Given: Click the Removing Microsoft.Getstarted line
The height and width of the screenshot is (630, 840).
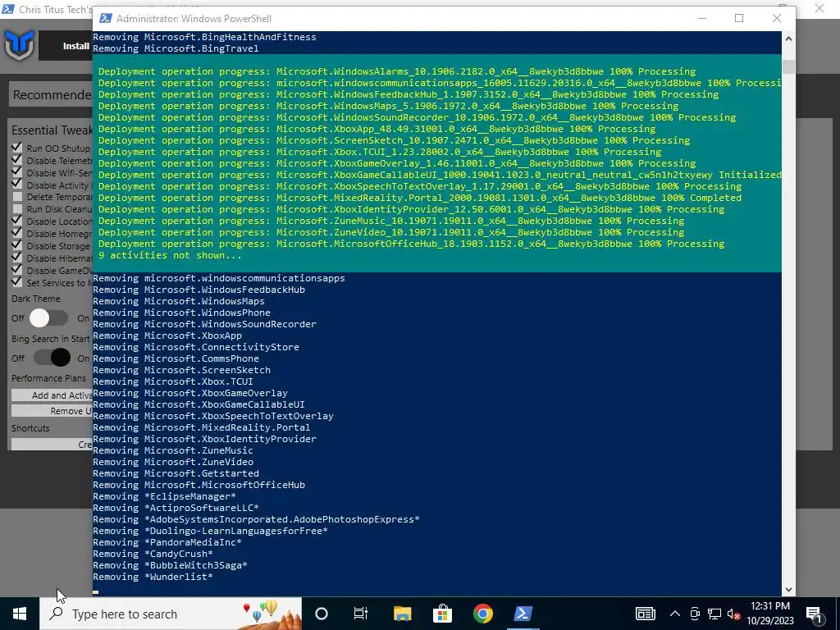Looking at the screenshot, I should [176, 473].
